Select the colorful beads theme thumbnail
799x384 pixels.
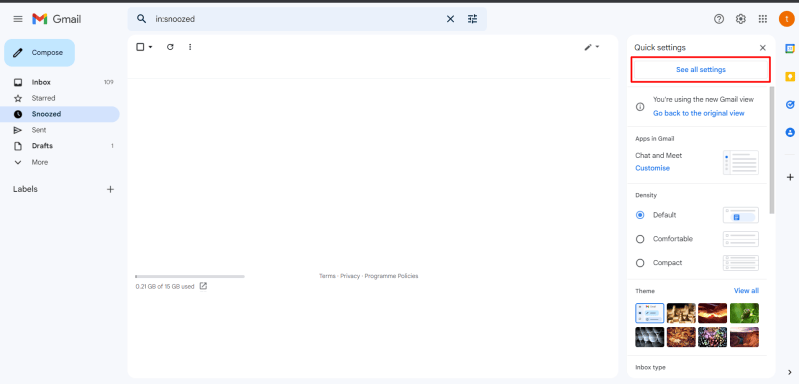click(712, 337)
